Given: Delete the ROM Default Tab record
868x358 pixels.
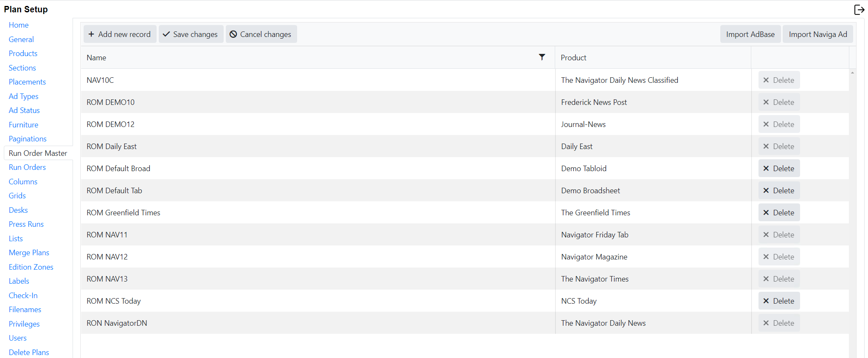Looking at the screenshot, I should click(x=779, y=191).
